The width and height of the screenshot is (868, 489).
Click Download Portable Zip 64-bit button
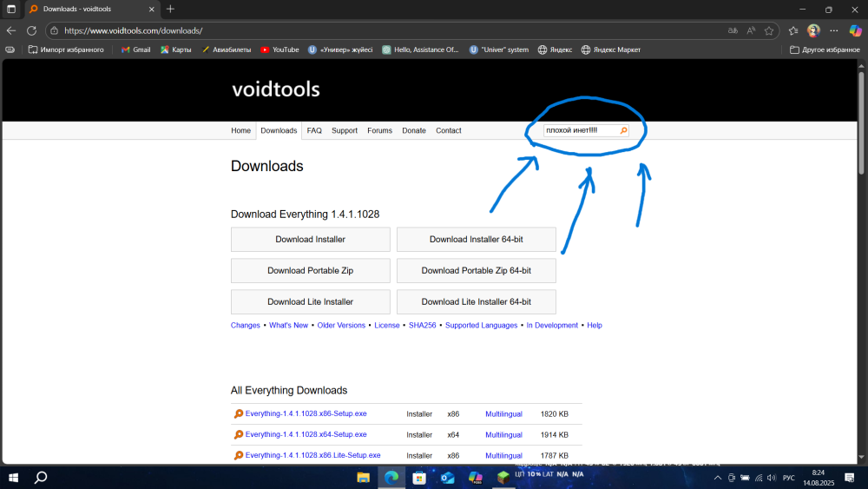click(x=476, y=271)
